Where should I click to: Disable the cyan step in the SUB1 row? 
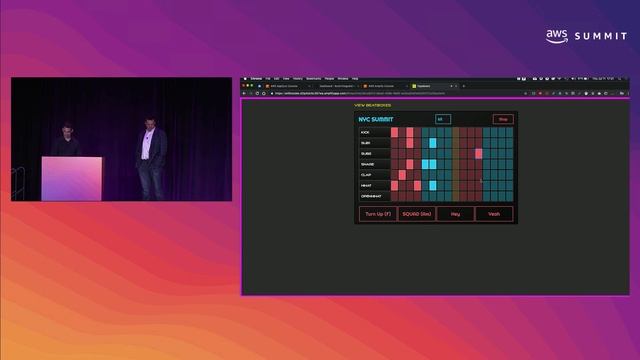tap(433, 143)
